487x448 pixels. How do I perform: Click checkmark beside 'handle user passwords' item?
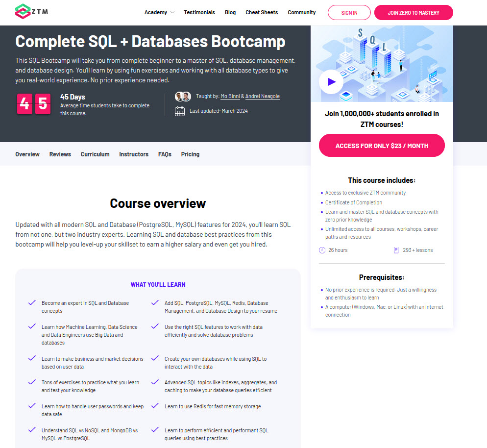[x=32, y=405]
